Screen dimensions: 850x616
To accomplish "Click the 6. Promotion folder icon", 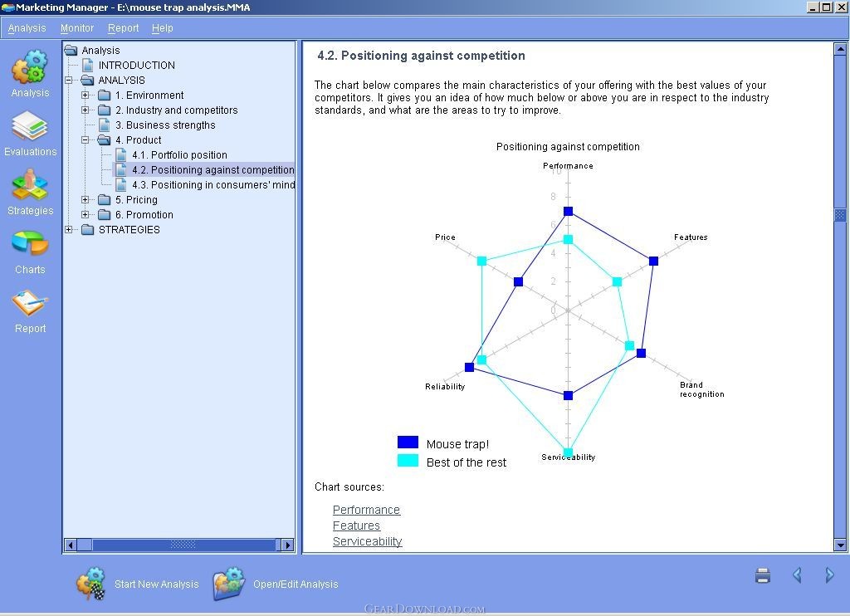I will click(104, 215).
